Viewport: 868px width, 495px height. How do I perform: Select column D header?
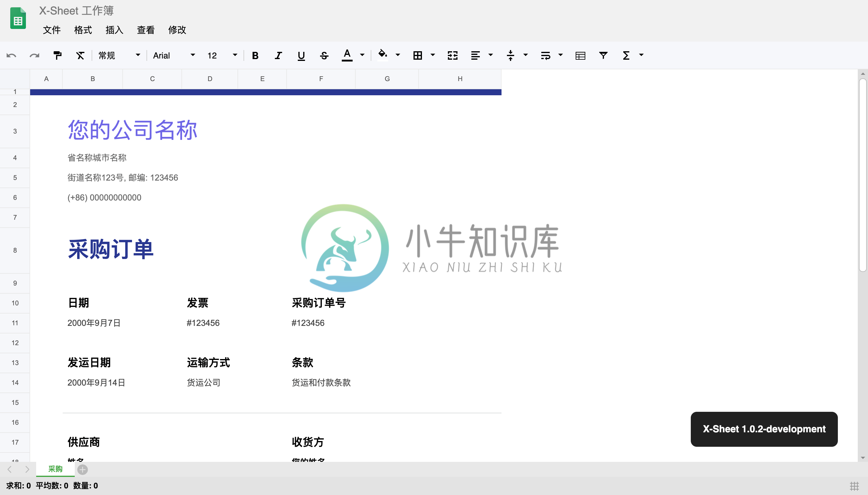click(210, 79)
